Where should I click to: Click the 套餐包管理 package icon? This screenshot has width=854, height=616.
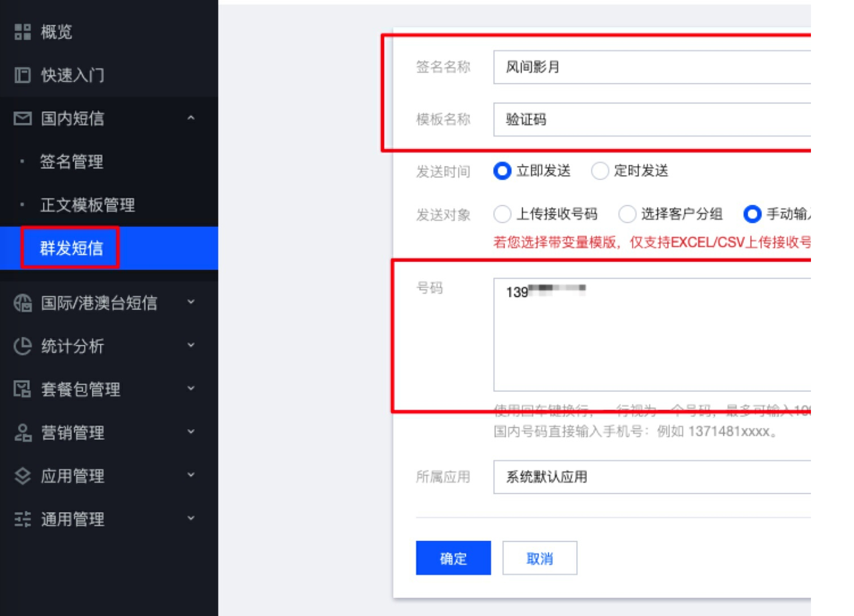[22, 389]
